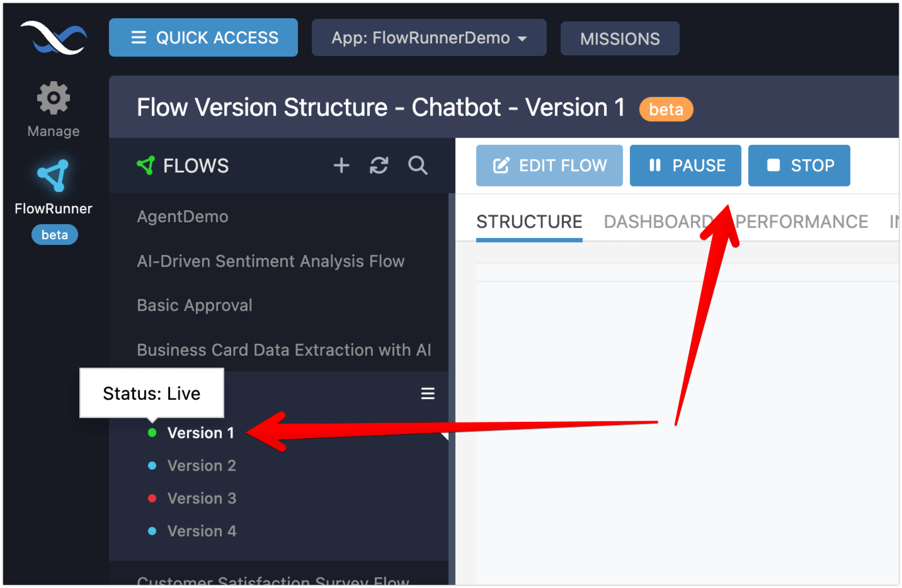Open the Missions button
The image size is (902, 588).
(x=619, y=39)
